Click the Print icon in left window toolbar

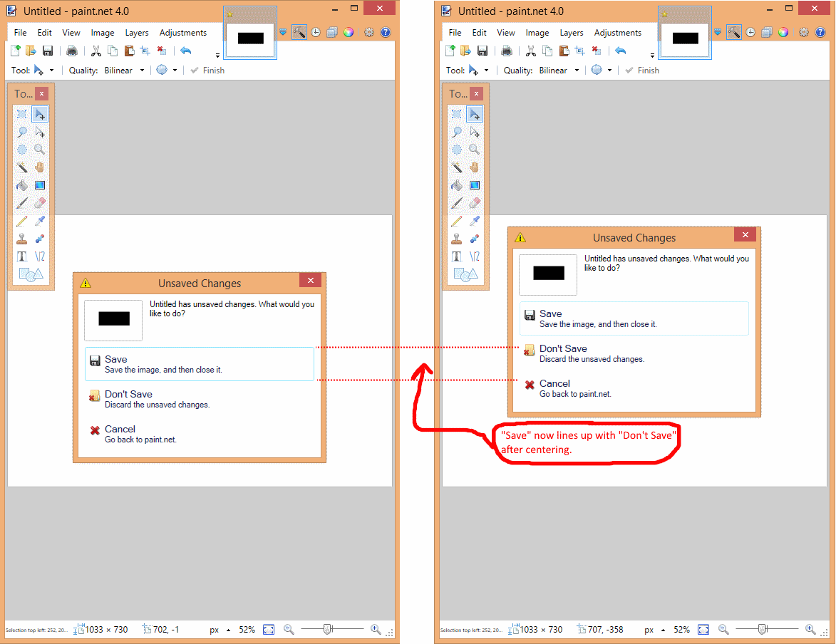tap(72, 51)
